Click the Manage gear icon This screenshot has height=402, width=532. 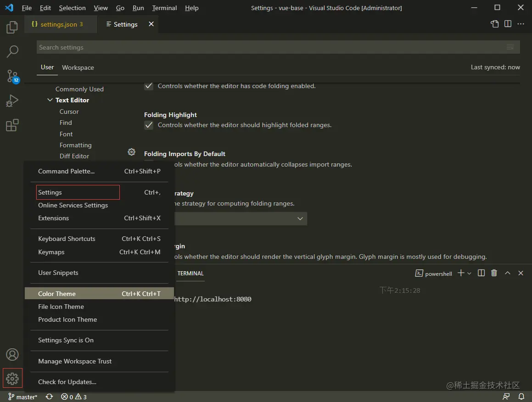coord(12,378)
